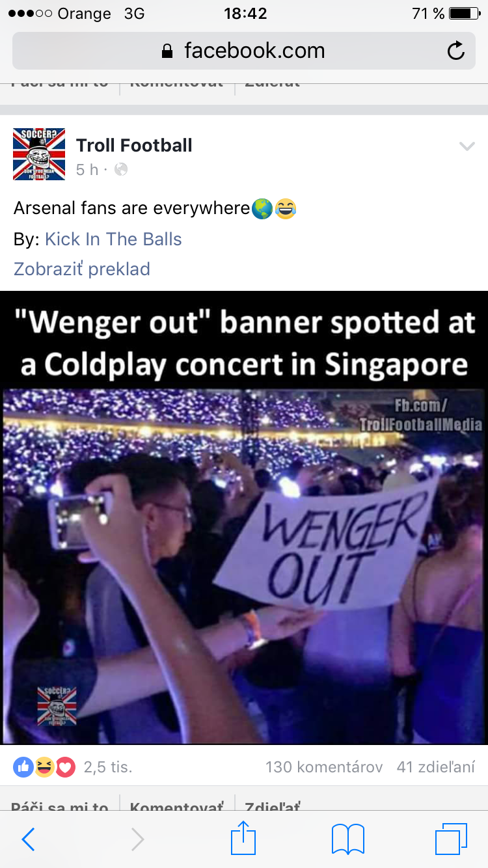This screenshot has width=488, height=868.
Task: Tap Safari's reload page icon
Action: click(x=456, y=51)
